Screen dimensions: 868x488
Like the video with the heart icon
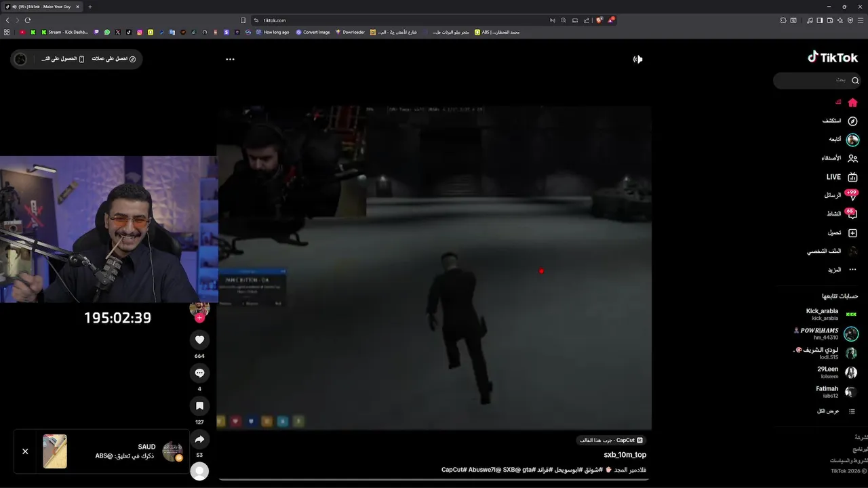point(199,340)
